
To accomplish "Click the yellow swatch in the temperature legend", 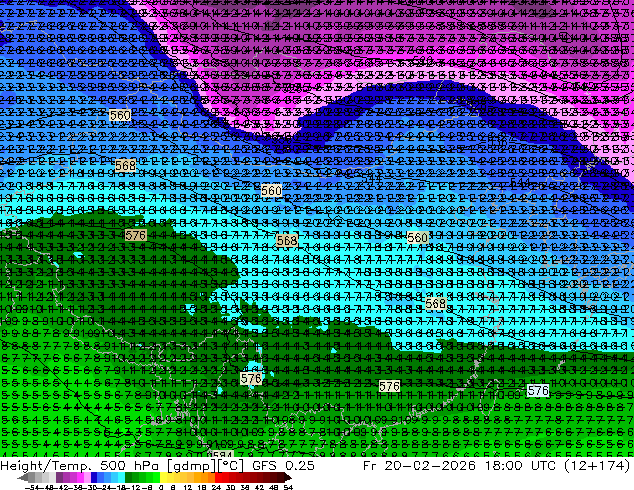I will tap(163, 478).
